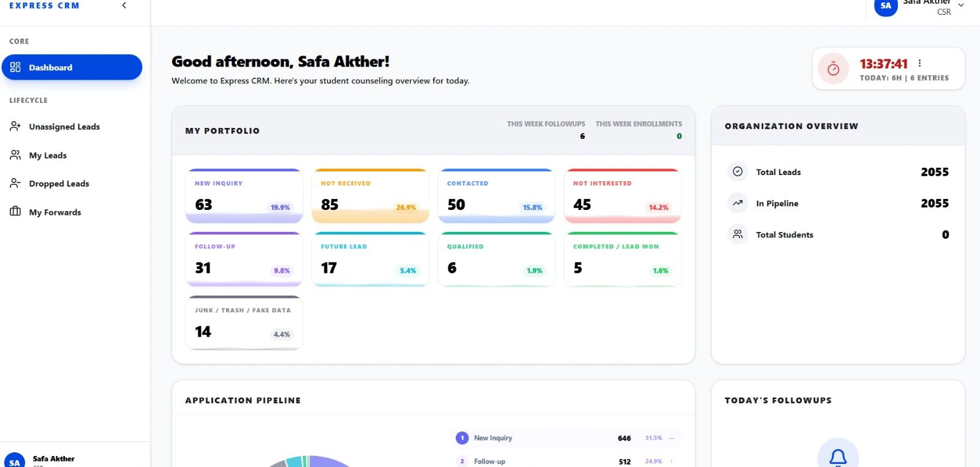
Task: Click This Week Followups count
Action: [582, 136]
